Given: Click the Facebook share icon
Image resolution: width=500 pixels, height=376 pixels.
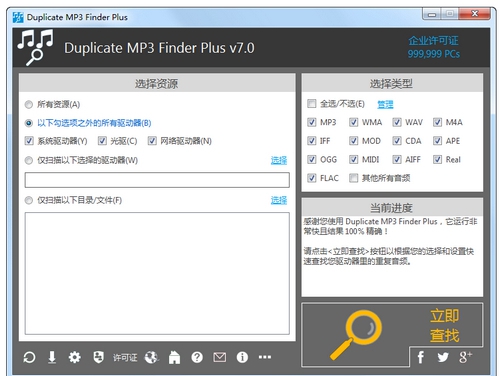Looking at the screenshot, I should click(421, 357).
